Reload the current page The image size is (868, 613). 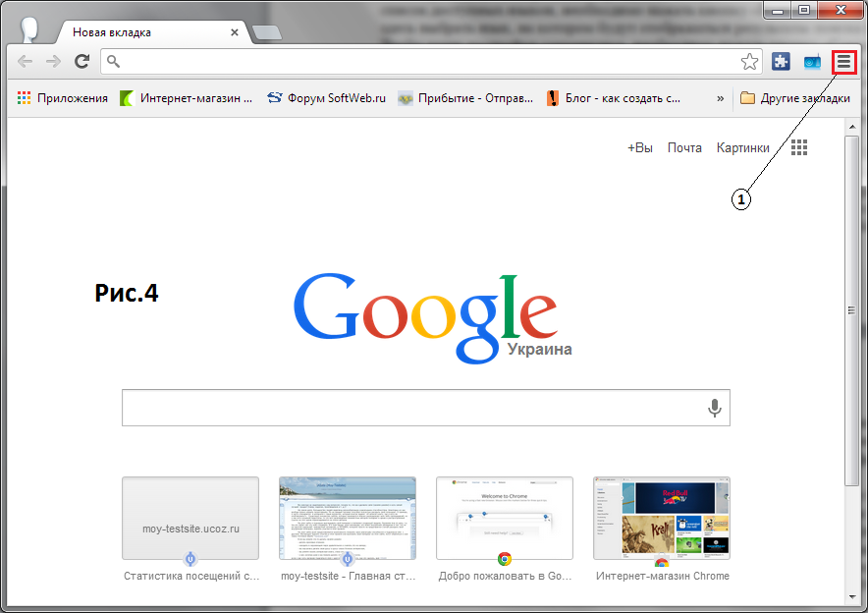pyautogui.click(x=81, y=62)
